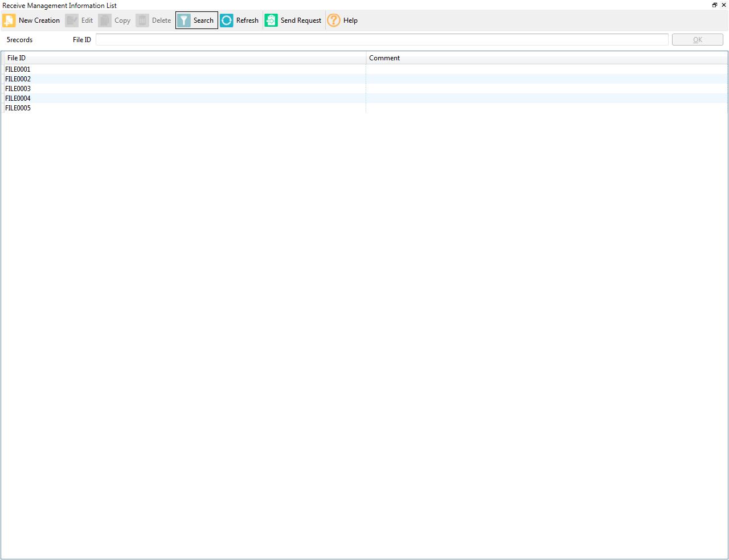Screen dimensions: 729x560
Task: Click the New Creation document icon
Action: tap(9, 20)
